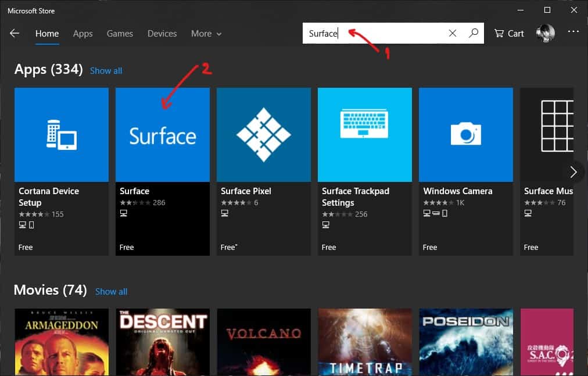The height and width of the screenshot is (376, 588).
Task: Switch to the Apps tab
Action: pyautogui.click(x=83, y=34)
